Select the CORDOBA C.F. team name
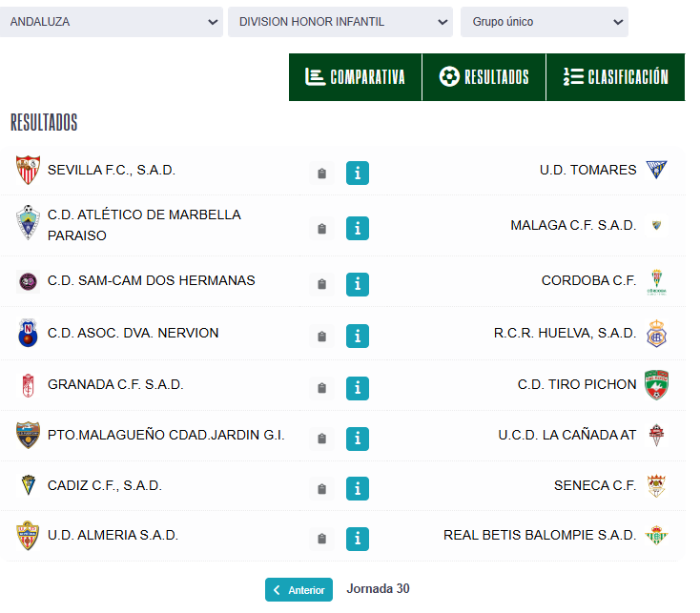The width and height of the screenshot is (700, 613). point(588,280)
